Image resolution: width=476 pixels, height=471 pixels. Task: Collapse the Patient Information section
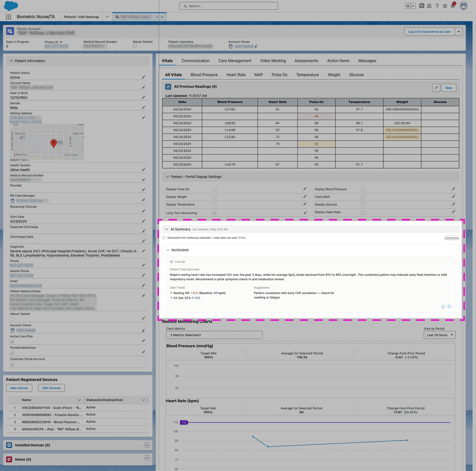(x=11, y=61)
